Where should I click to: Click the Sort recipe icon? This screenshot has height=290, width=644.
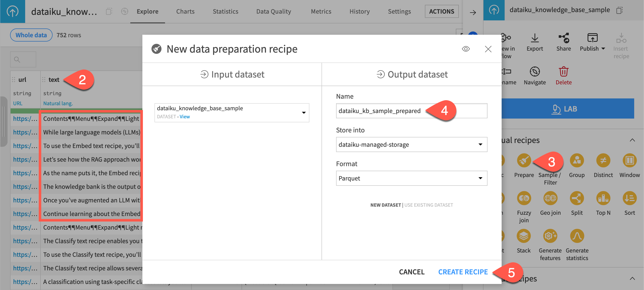[630, 198]
